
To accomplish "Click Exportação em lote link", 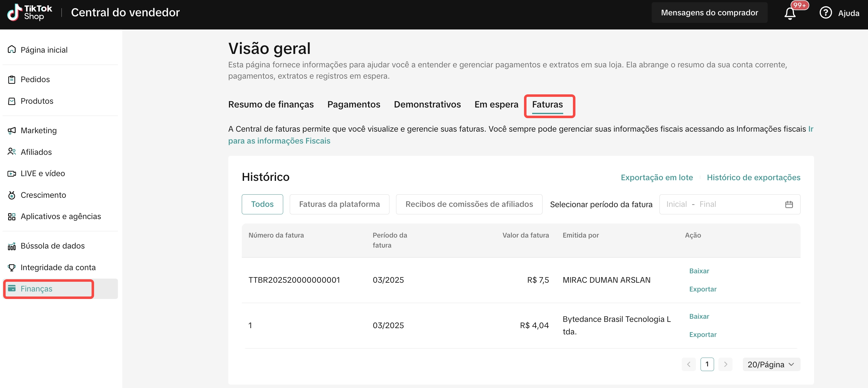I will point(657,177).
